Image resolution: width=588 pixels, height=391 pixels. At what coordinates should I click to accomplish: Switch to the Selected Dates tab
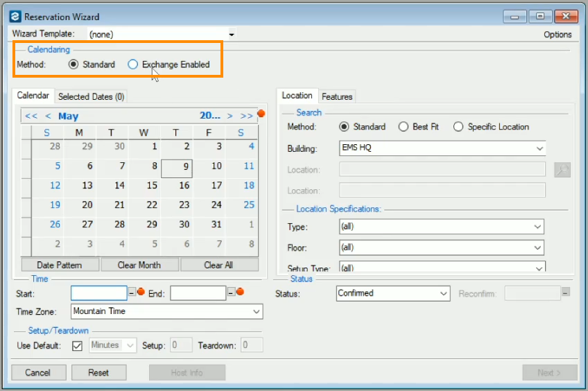pos(91,97)
